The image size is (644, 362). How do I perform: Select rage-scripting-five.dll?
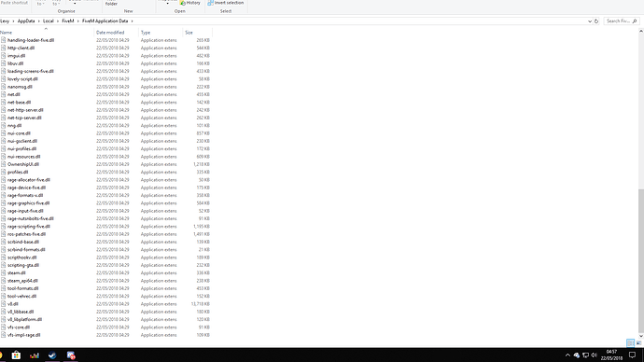[29, 227]
